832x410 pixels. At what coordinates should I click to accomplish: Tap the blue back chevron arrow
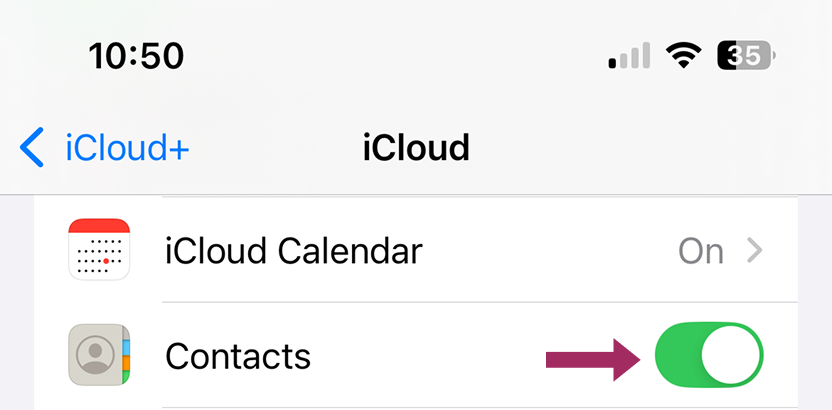pos(32,148)
